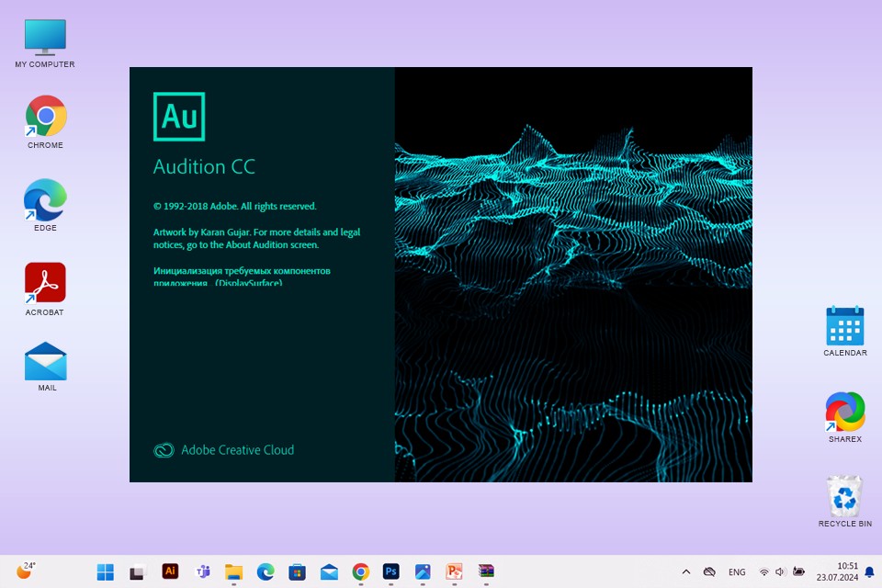882x588 pixels.
Task: Launch the Acrobat desktop shortcut
Action: 45,283
